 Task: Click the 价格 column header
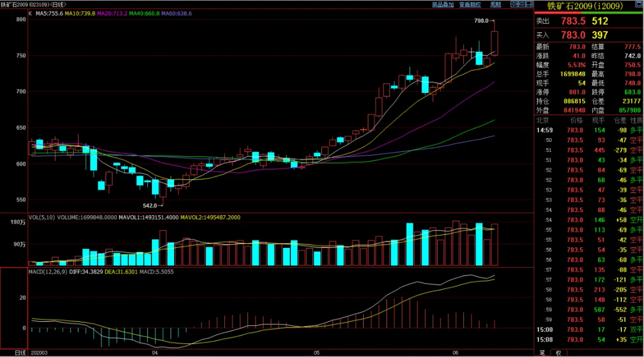(577, 120)
